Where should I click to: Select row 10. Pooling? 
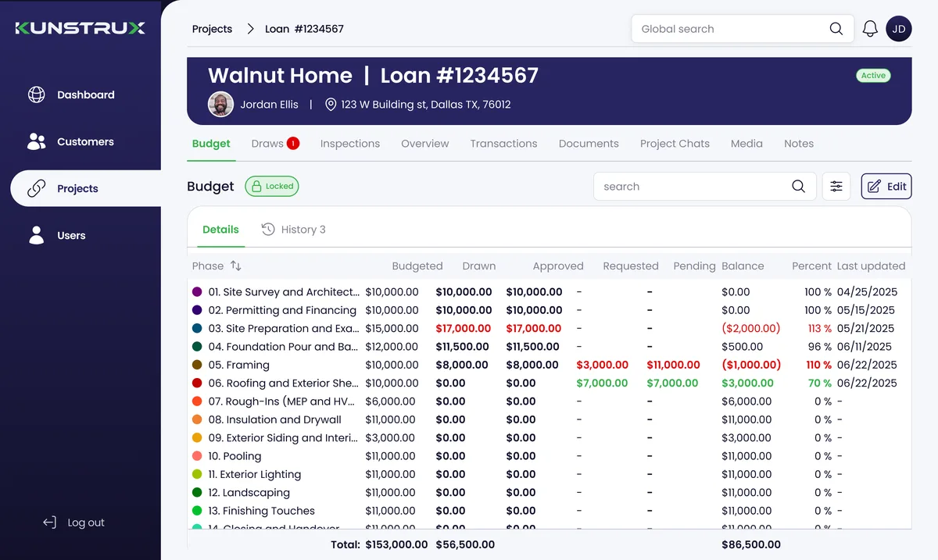tap(549, 456)
